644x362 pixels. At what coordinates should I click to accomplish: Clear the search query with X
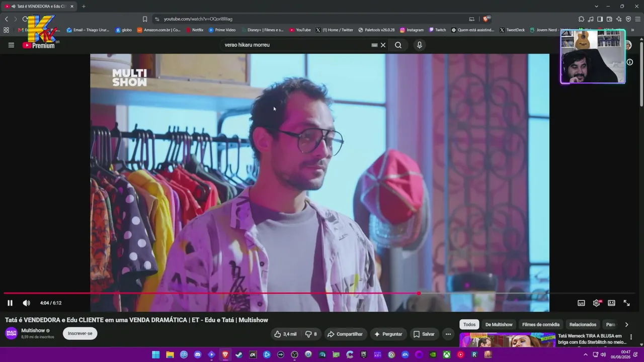pos(383,45)
